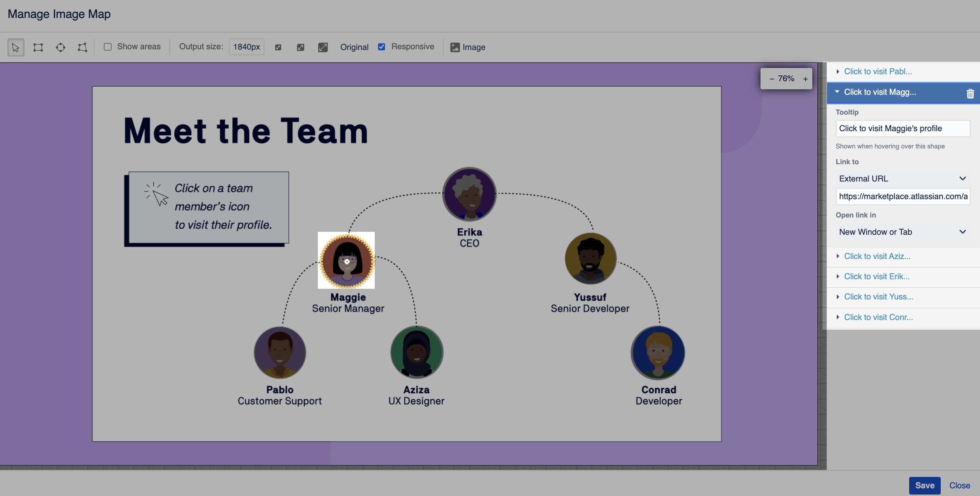
Task: Enable the Show areas checkbox
Action: [108, 46]
